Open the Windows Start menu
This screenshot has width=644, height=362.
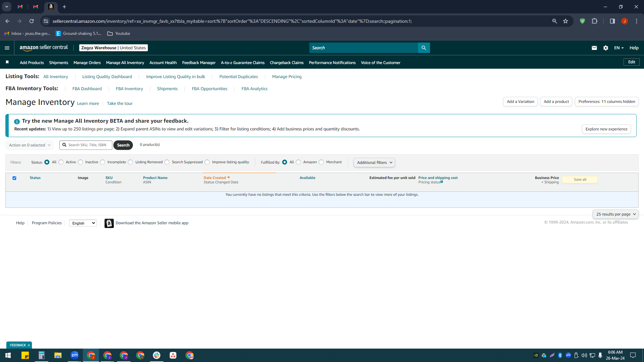coord(8,355)
